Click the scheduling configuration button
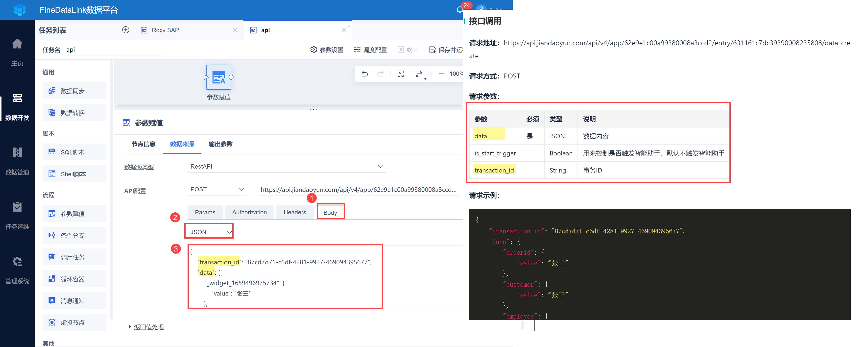This screenshot has width=868, height=347. (370, 50)
